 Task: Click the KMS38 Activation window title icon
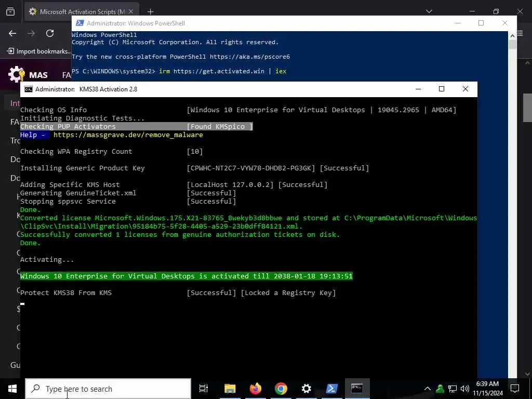click(x=29, y=89)
